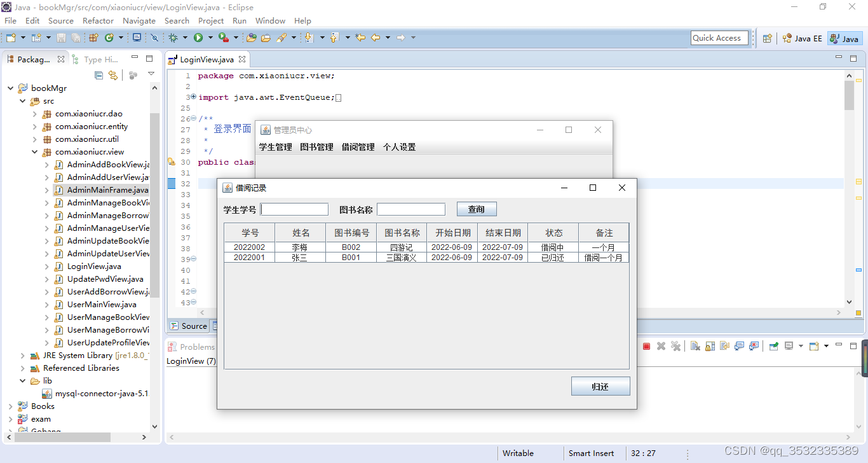868x463 pixels.
Task: Select the Source tab below the editor
Action: pos(188,326)
